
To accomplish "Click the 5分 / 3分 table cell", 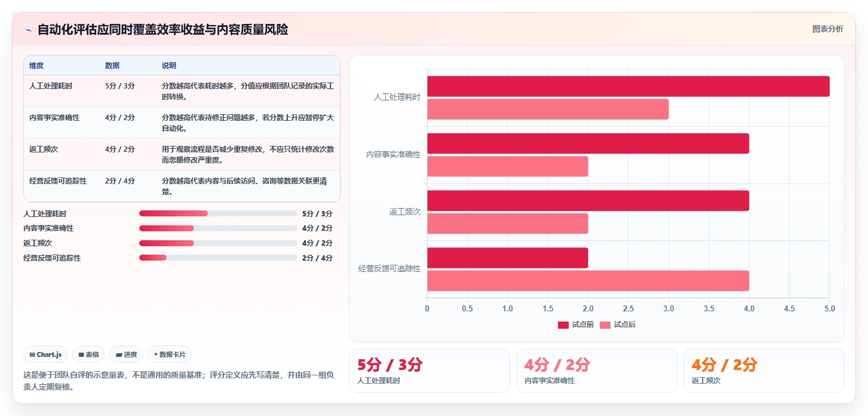I will [x=120, y=86].
